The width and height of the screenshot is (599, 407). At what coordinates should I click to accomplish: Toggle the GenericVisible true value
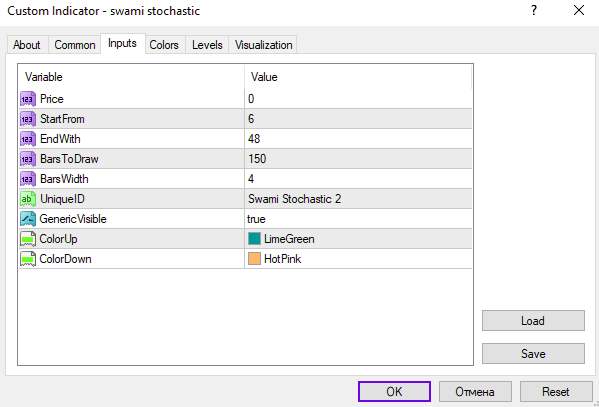click(x=358, y=219)
